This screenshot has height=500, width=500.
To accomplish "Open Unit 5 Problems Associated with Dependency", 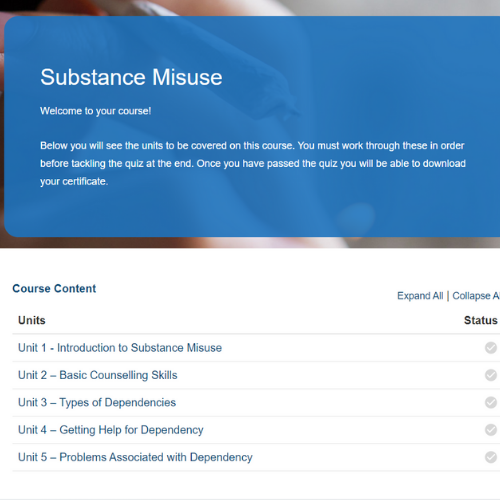I will (x=135, y=457).
